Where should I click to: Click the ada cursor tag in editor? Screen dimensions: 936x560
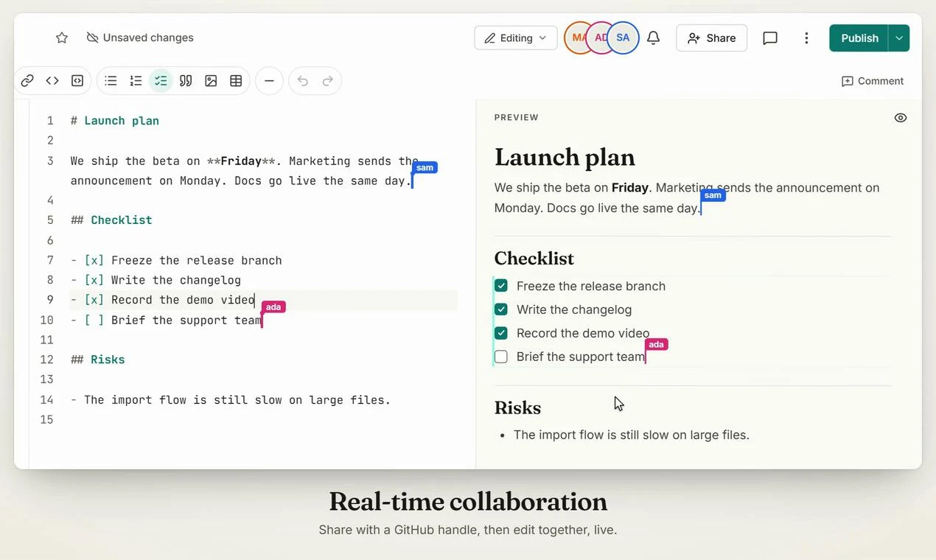coord(273,307)
